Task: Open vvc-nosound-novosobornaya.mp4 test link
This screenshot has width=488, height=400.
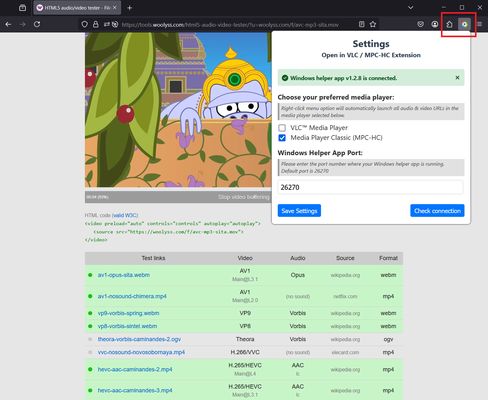Action: pos(141,352)
